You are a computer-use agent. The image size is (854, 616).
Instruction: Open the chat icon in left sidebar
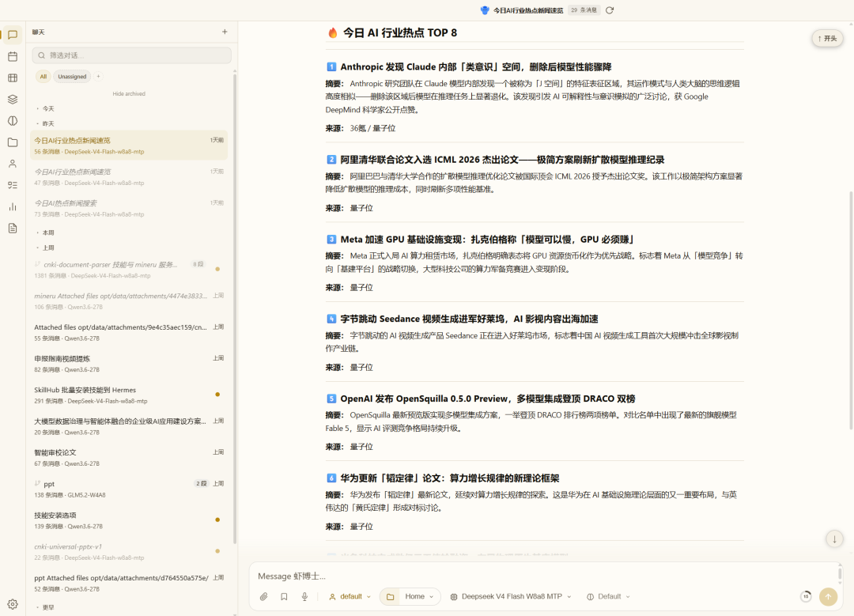pos(13,35)
